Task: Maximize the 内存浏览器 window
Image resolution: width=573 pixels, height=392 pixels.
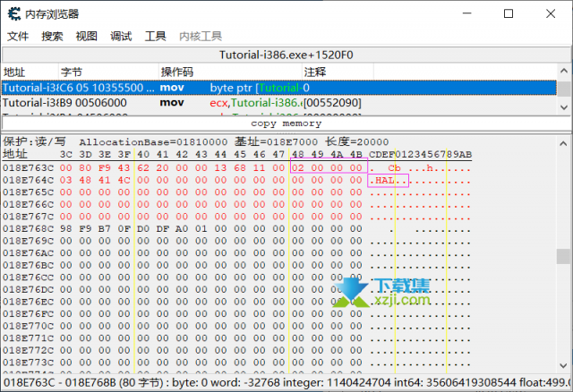Action: (x=509, y=14)
